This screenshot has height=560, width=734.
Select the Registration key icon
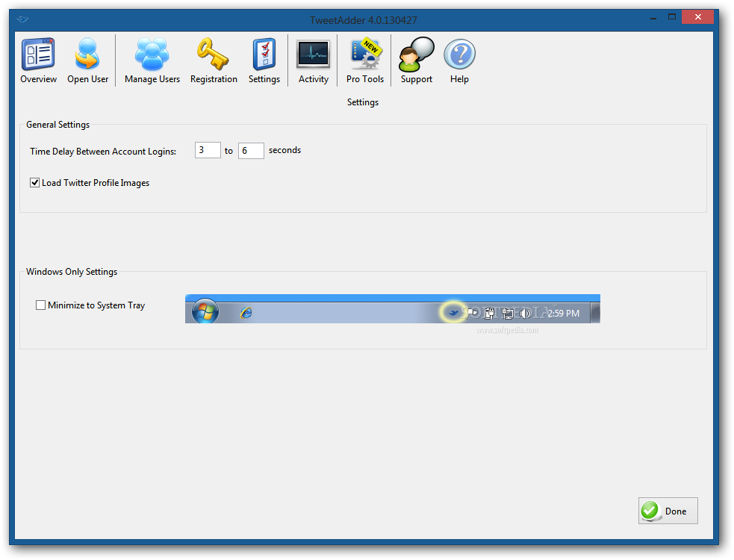point(214,61)
